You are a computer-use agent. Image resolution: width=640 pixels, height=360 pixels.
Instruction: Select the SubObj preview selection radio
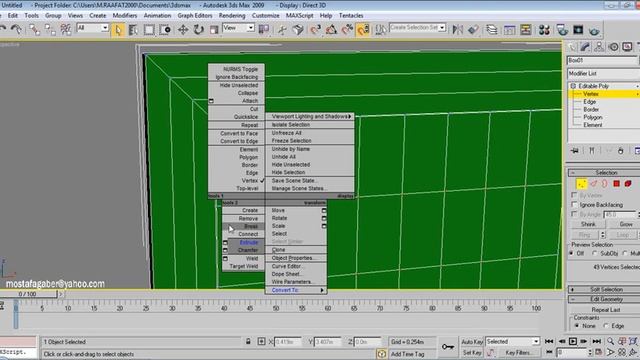click(595, 253)
